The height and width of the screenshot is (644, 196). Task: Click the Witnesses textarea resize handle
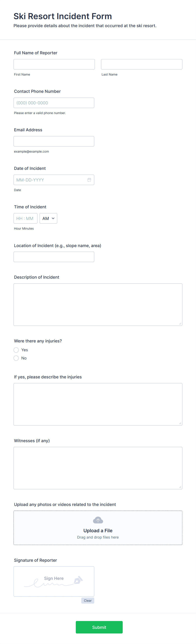[180, 487]
